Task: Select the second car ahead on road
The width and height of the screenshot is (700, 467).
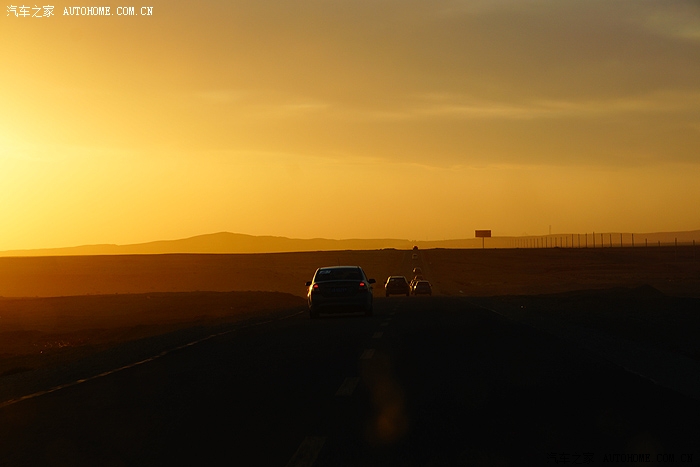Action: [396, 286]
